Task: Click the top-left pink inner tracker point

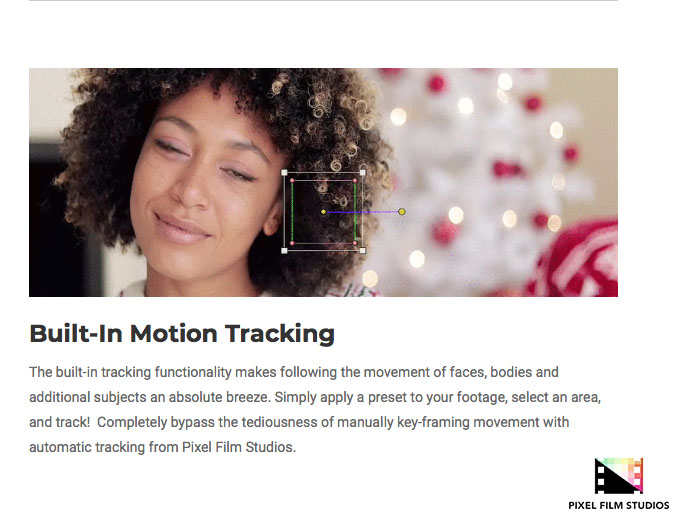Action: (292, 180)
